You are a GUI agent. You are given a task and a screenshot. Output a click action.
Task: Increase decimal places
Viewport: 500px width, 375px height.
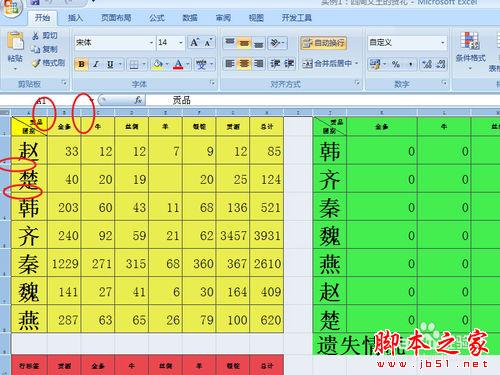(427, 64)
